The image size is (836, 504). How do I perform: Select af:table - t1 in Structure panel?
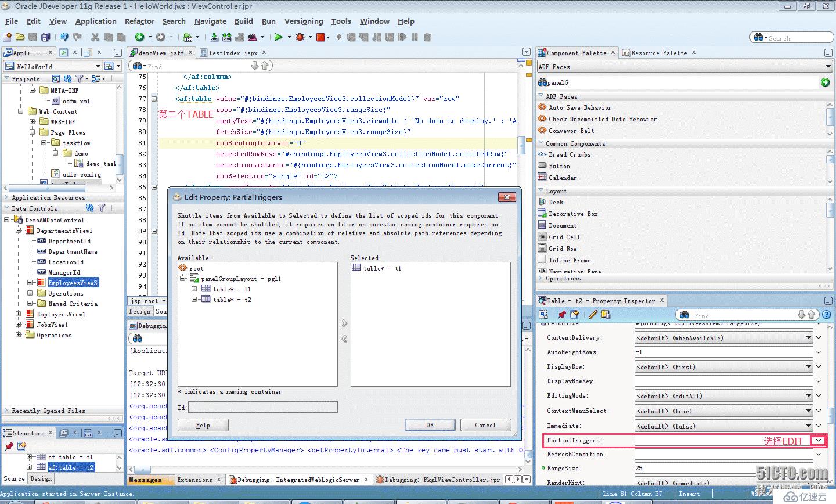click(x=70, y=457)
